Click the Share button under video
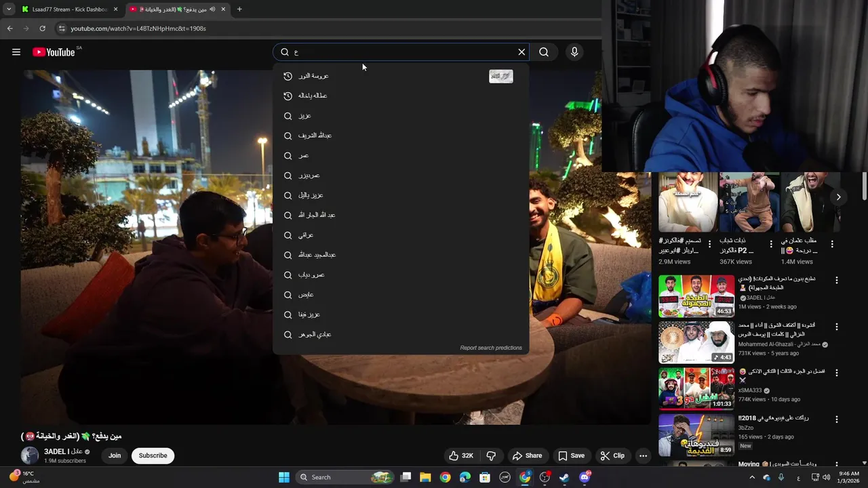Screen dimensions: 868x488 (x=527, y=455)
